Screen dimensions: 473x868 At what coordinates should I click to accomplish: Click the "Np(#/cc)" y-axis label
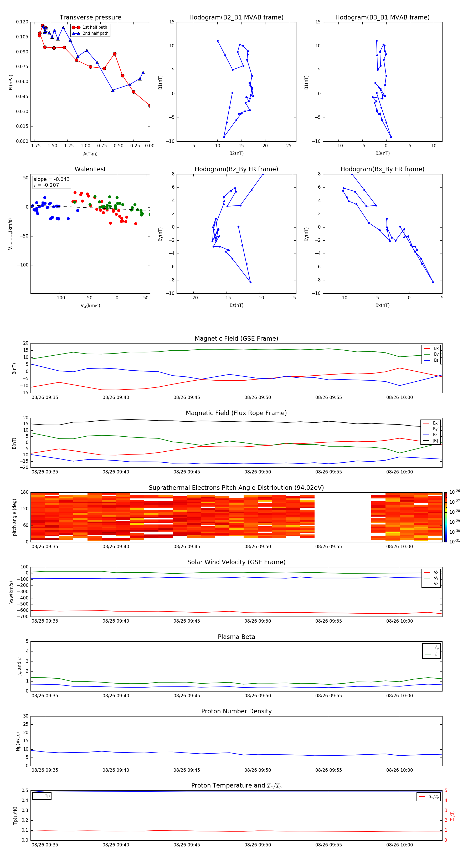pos(18,741)
